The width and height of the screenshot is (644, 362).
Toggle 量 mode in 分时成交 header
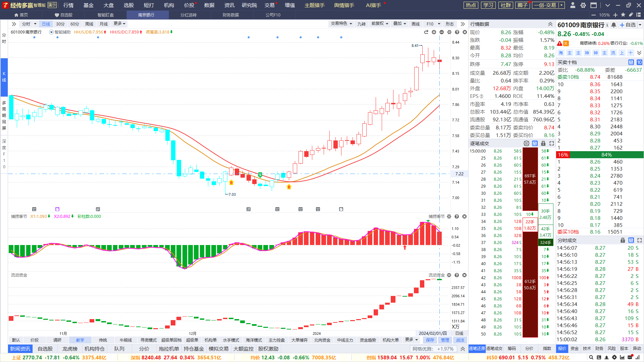[631, 240]
